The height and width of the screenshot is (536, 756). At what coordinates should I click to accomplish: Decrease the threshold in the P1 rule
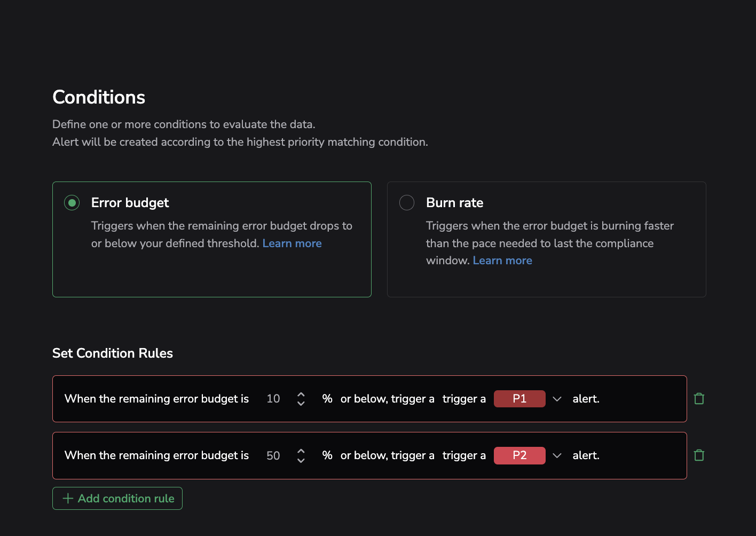click(301, 404)
